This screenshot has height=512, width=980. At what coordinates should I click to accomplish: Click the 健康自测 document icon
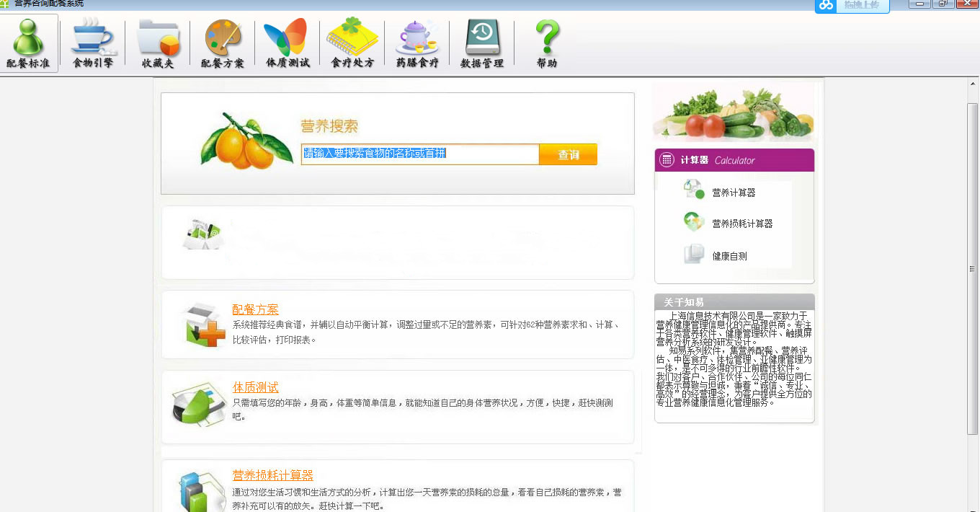[694, 254]
